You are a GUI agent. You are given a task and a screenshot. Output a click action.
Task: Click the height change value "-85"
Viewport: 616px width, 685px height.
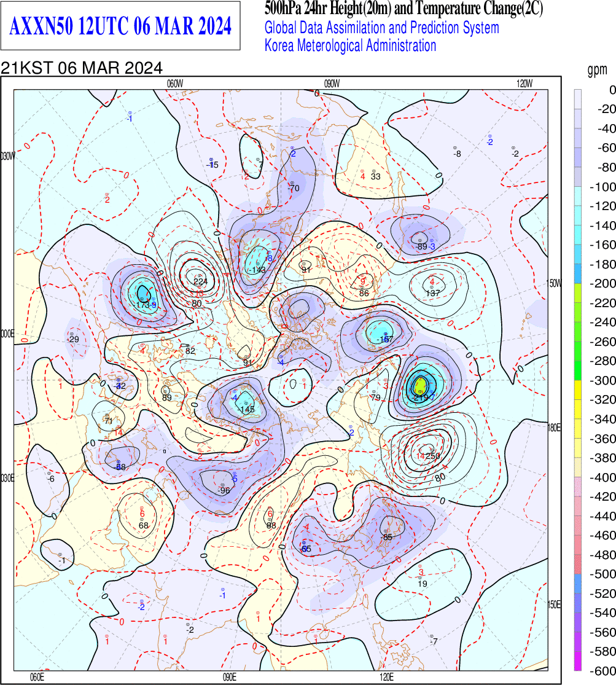pos(387,538)
